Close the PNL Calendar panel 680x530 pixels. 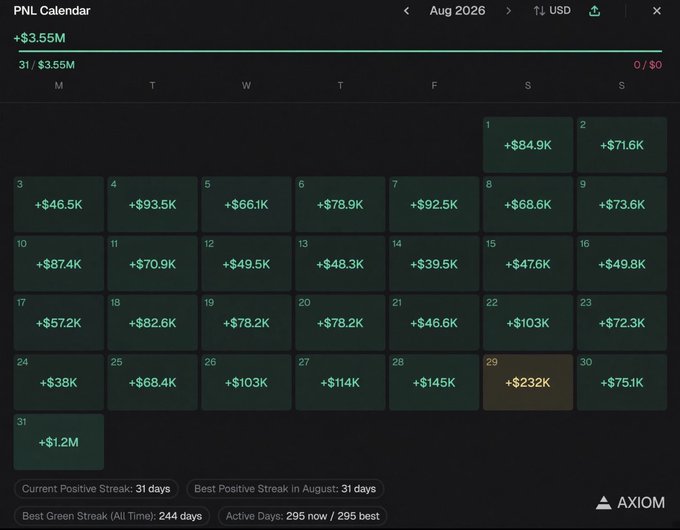point(657,11)
